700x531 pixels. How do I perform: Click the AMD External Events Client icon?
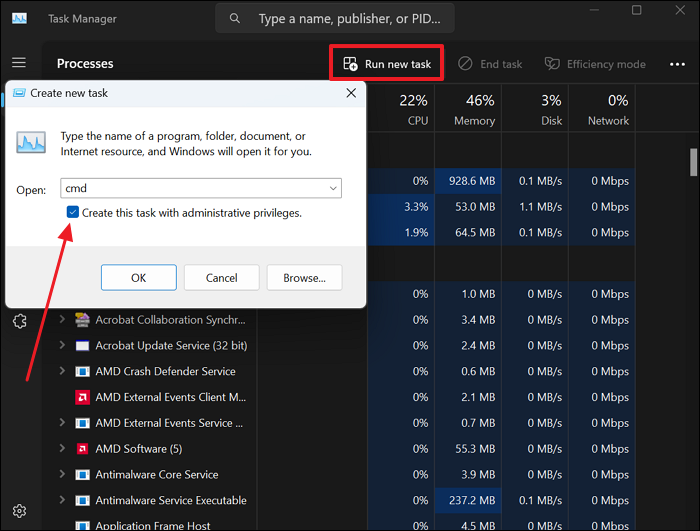[83, 397]
